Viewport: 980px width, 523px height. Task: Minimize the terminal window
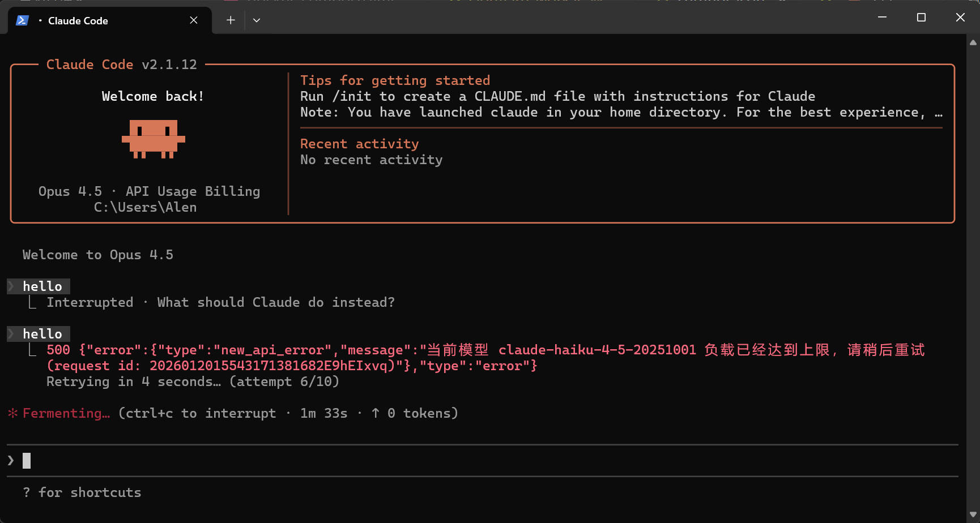pyautogui.click(x=882, y=18)
